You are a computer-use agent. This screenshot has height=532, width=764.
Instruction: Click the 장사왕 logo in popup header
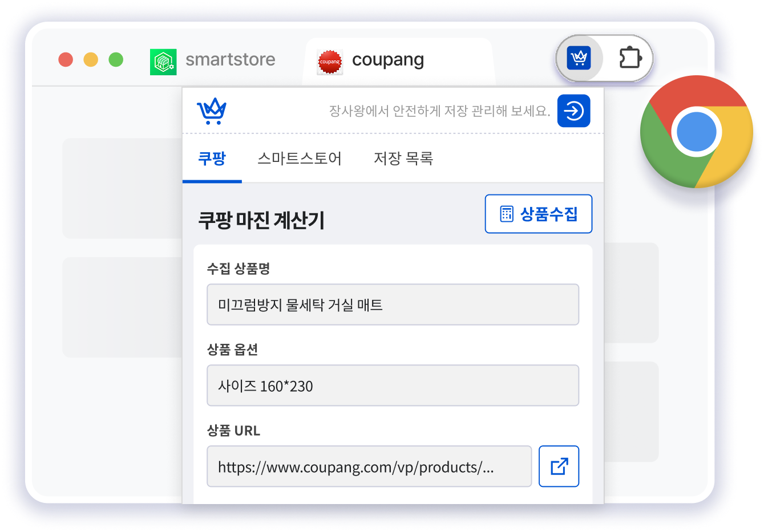click(x=212, y=111)
